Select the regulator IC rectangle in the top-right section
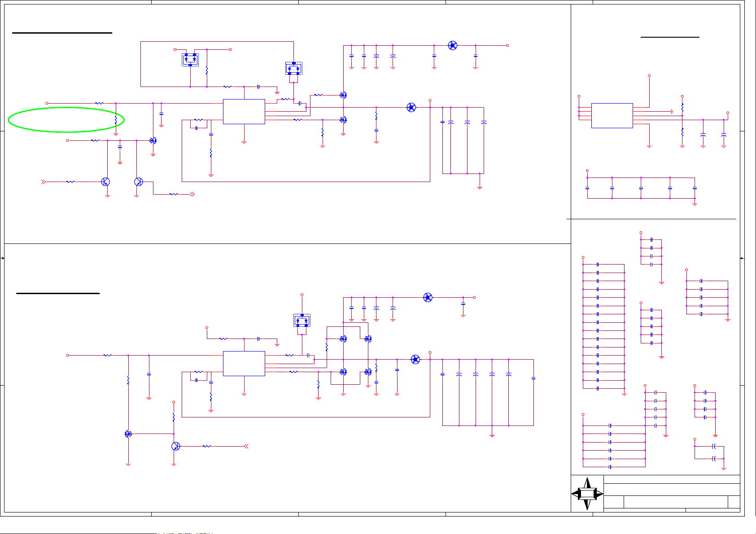This screenshot has height=534, width=756. tap(612, 116)
